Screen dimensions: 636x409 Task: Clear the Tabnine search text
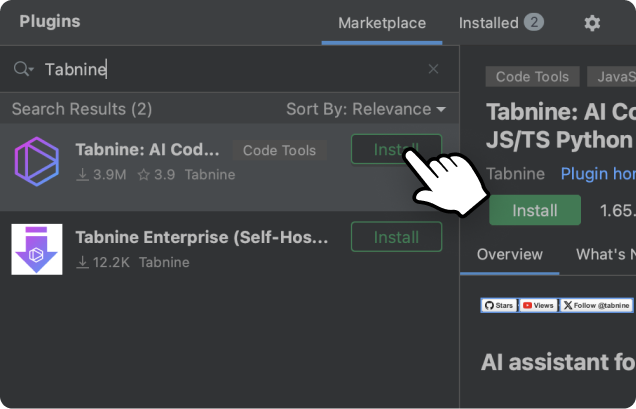433,69
